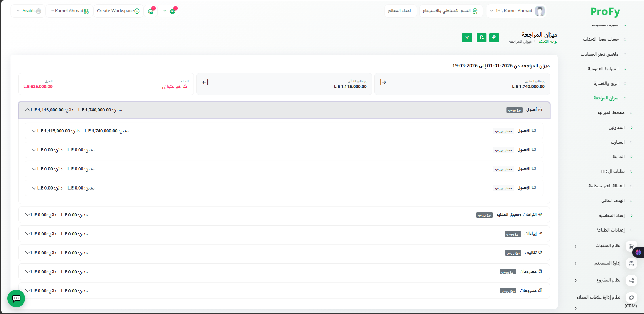
Task: Click the إدارة المستخدم users icon
Action: click(631, 263)
